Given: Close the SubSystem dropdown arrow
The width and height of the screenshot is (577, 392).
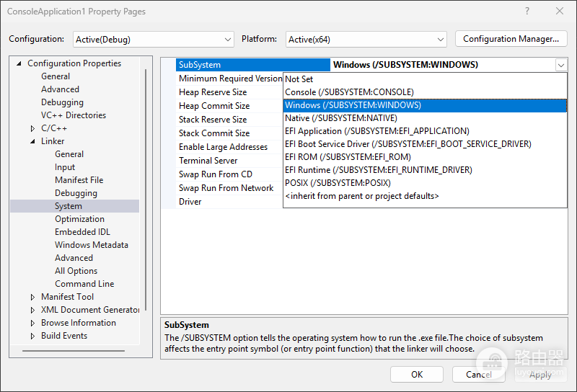Looking at the screenshot, I should point(561,66).
